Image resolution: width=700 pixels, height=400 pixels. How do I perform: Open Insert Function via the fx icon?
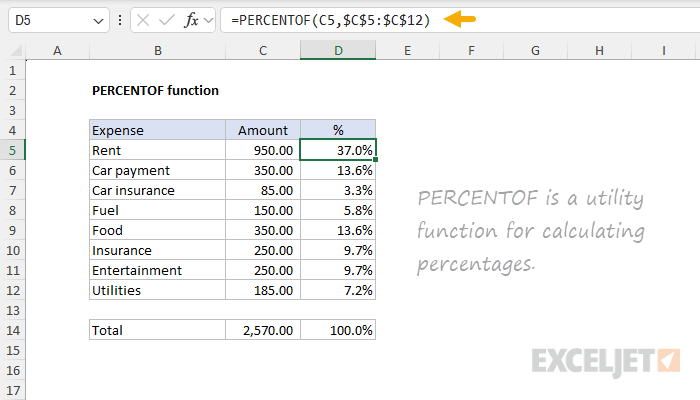191,20
